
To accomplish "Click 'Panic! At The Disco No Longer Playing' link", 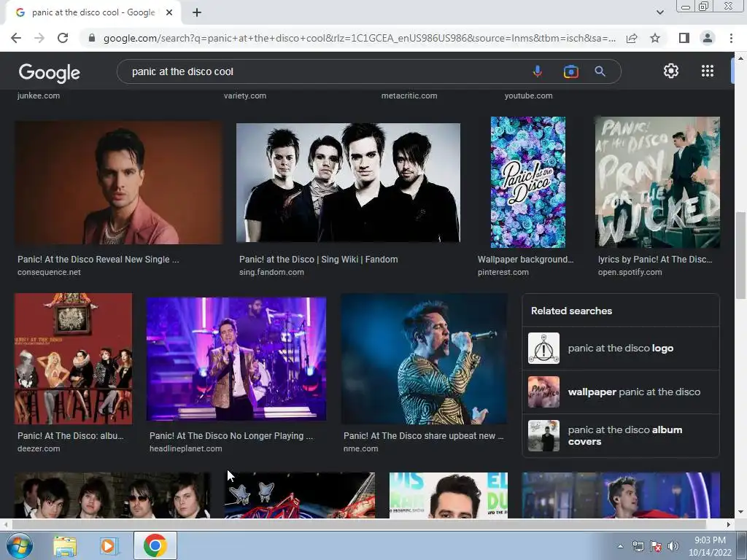I will pos(231,436).
